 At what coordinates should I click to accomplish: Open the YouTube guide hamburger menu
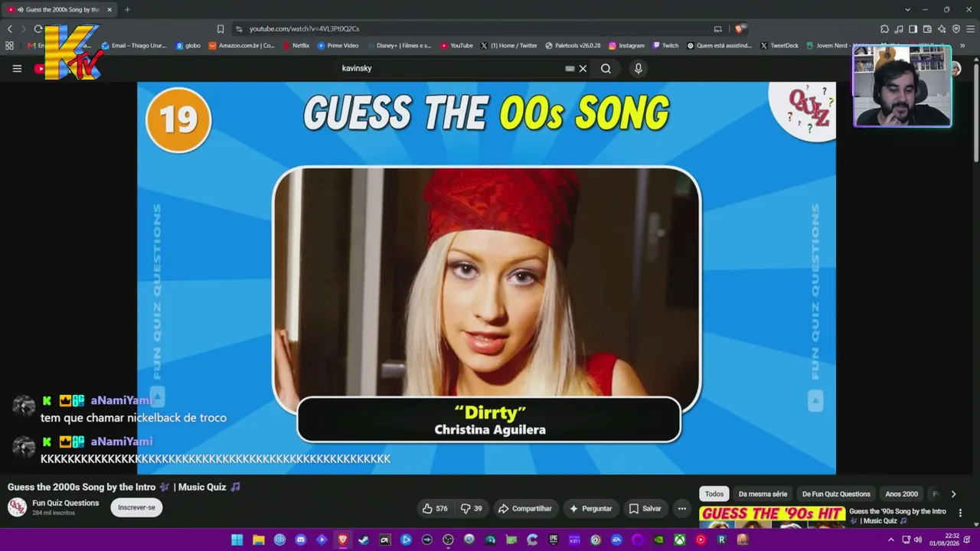click(x=17, y=68)
